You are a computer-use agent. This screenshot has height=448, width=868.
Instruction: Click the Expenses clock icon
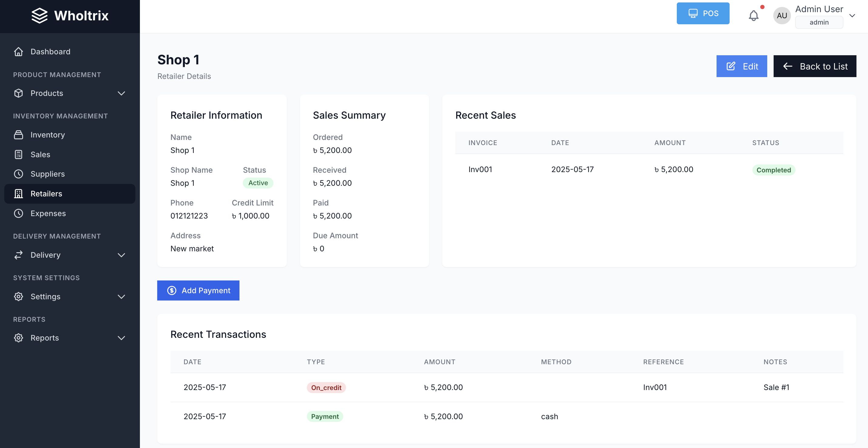pos(19,213)
